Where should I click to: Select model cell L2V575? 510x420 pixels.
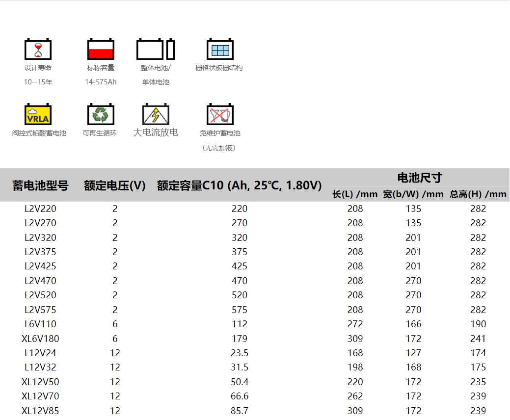tap(40, 310)
